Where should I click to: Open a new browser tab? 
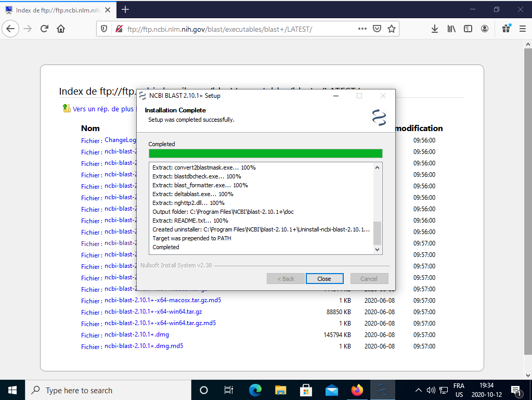[125, 9]
